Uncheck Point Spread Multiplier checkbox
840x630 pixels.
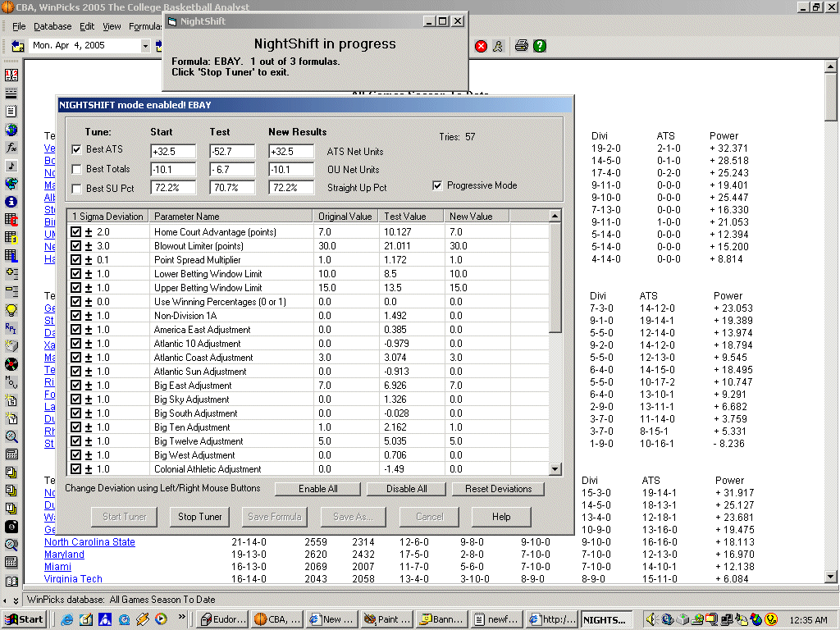[75, 260]
